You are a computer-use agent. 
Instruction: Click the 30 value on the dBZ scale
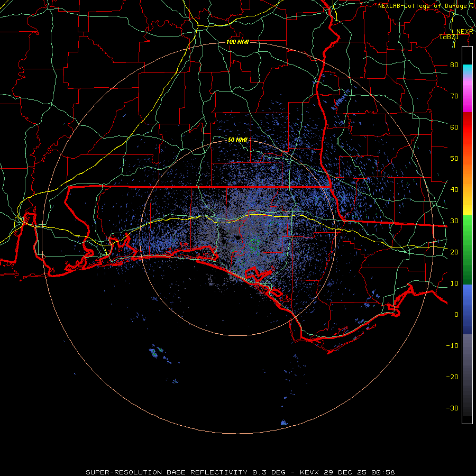pos(454,221)
